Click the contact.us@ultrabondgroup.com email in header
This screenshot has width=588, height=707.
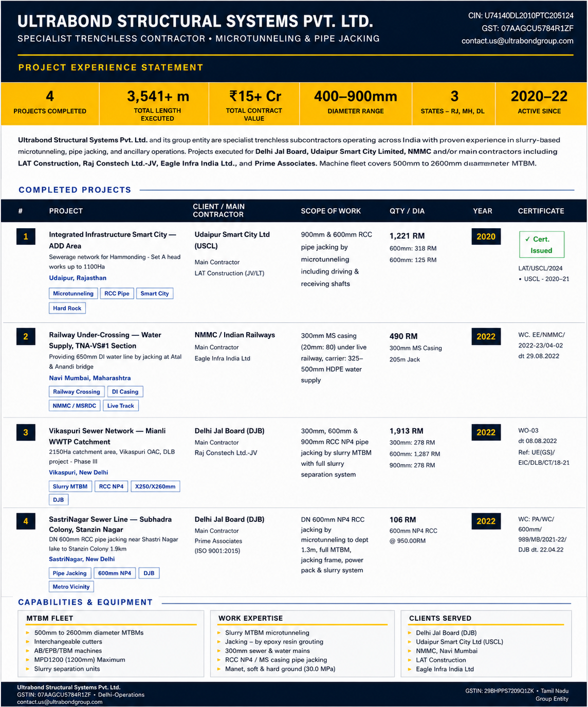[517, 41]
